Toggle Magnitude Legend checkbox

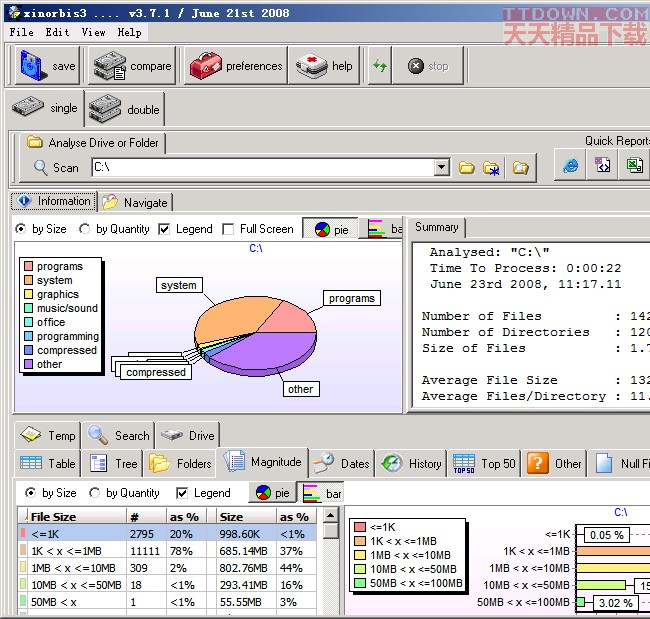(x=182, y=493)
